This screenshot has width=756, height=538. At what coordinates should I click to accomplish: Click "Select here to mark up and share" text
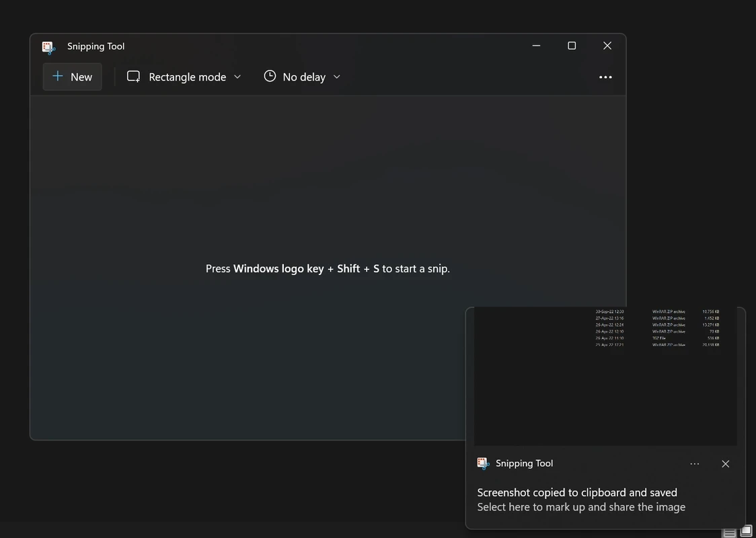(581, 507)
